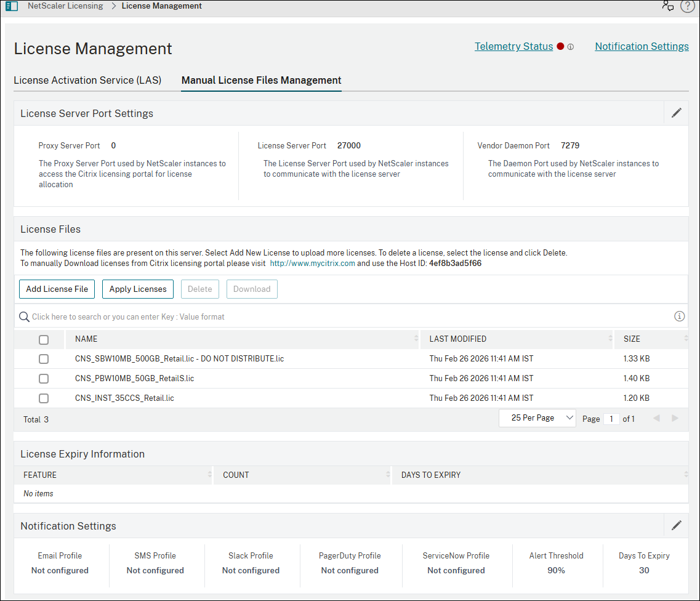Click Add License File button
The height and width of the screenshot is (601, 700).
tap(57, 289)
